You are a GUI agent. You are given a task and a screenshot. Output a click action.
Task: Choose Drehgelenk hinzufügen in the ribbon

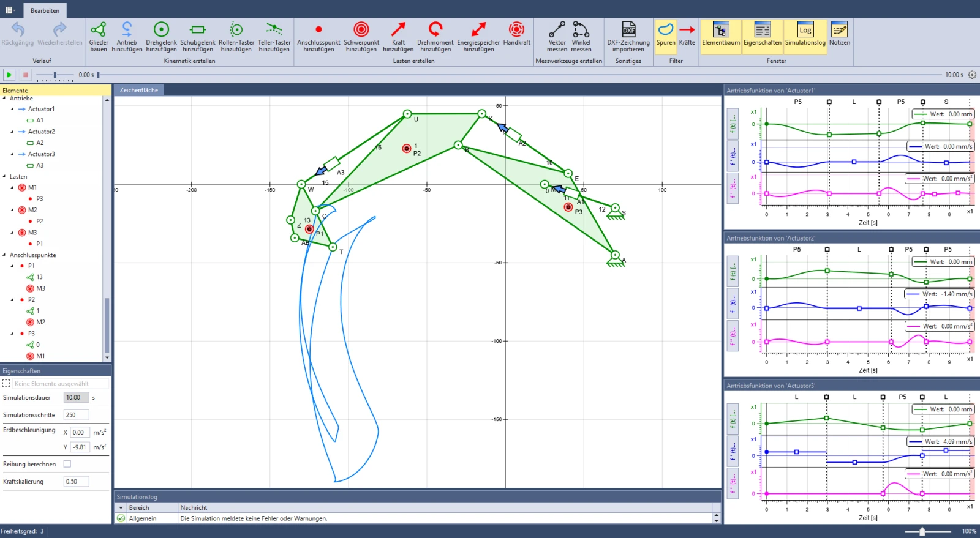click(x=161, y=37)
